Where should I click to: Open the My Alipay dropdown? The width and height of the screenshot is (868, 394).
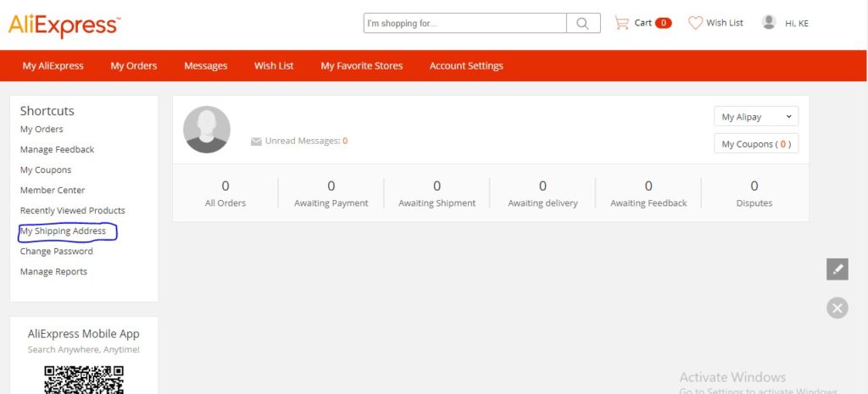(x=756, y=117)
